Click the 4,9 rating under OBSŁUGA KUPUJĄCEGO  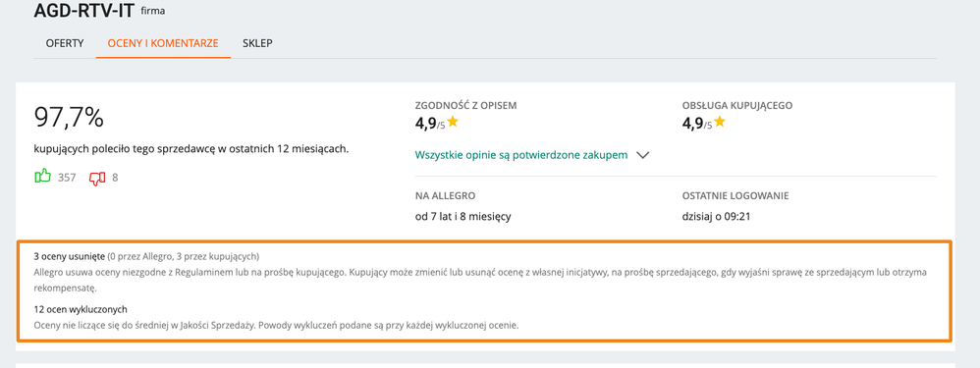point(692,123)
